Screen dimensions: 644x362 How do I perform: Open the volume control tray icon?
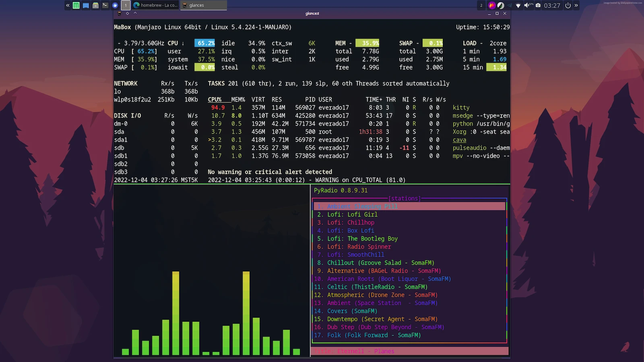[528, 5]
